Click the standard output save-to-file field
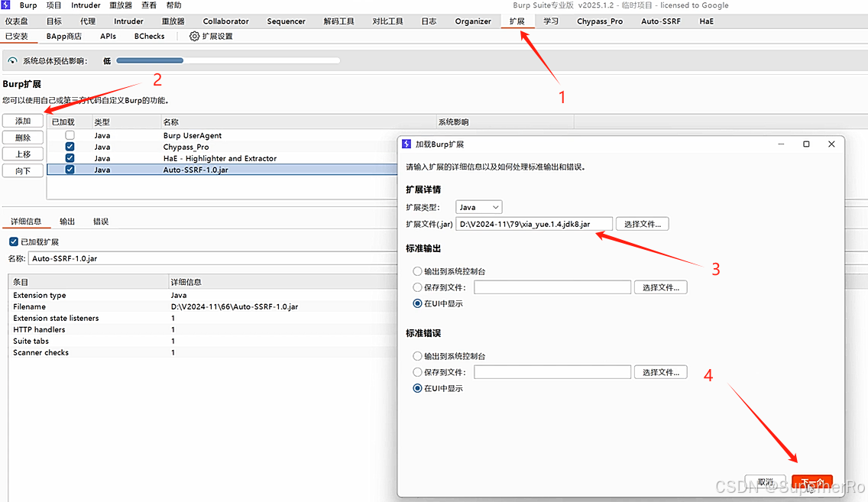The width and height of the screenshot is (868, 502). [552, 287]
